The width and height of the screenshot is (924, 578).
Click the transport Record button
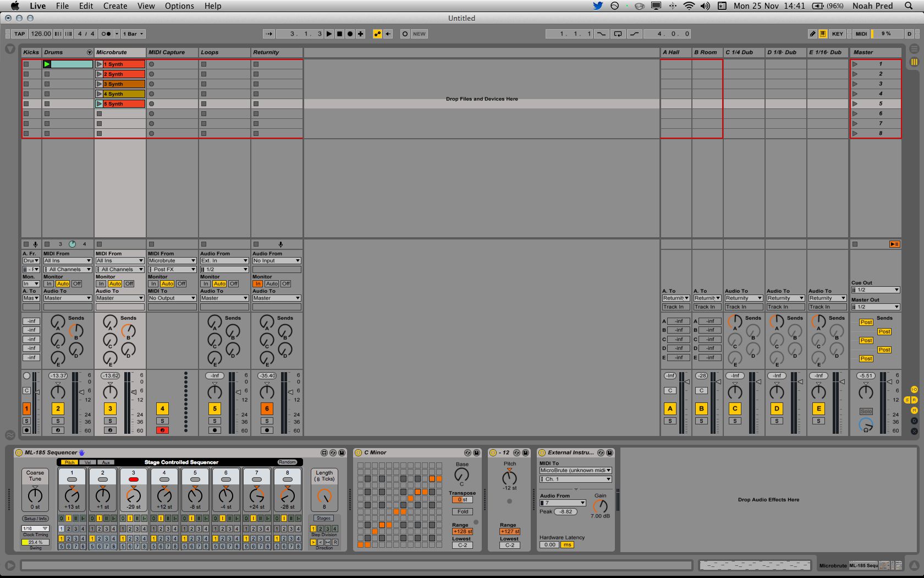[350, 34]
